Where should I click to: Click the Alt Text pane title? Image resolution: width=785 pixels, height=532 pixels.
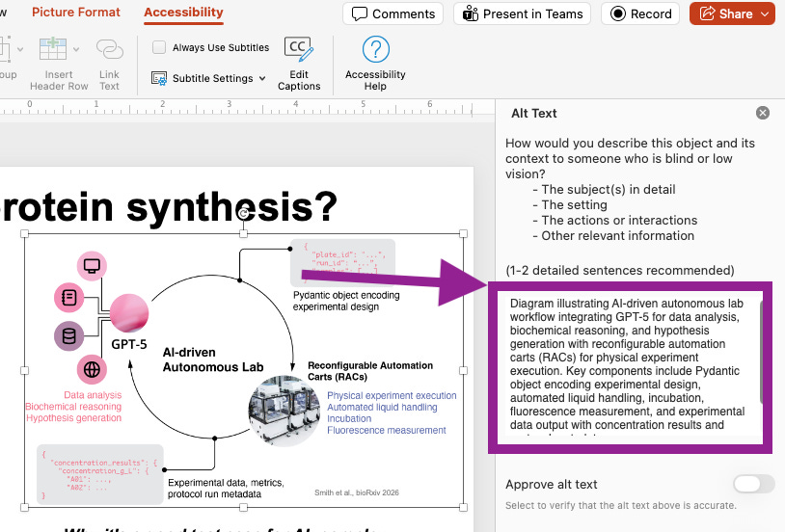point(533,113)
